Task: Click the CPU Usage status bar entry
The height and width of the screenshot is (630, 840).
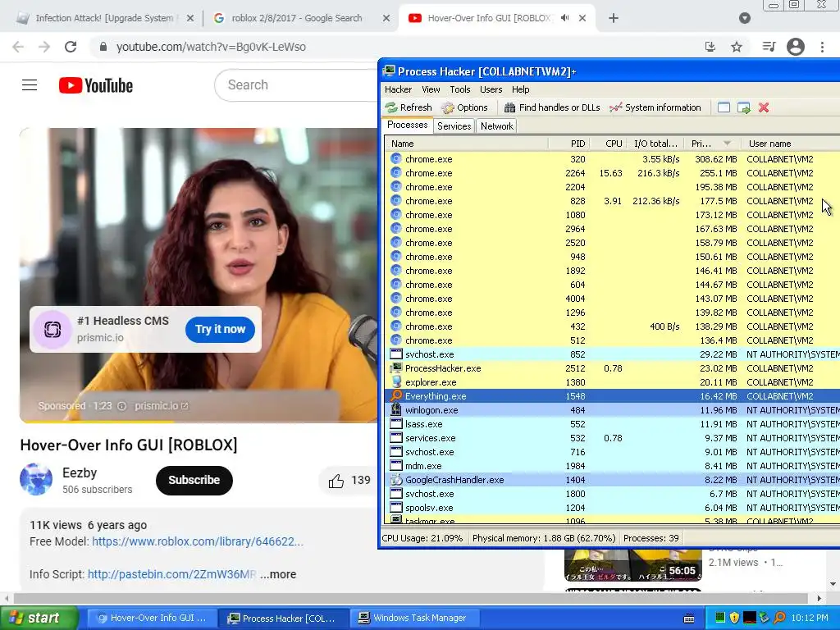Action: 422,538
